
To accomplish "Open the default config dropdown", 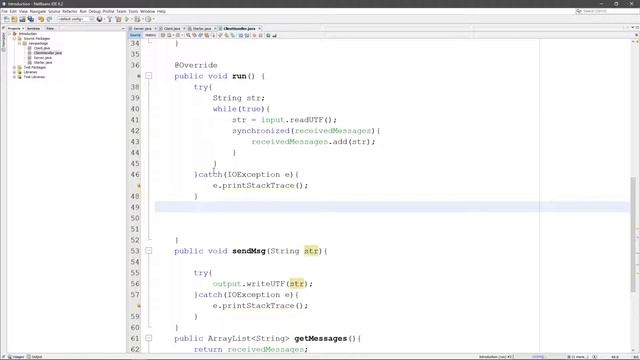I will (76, 19).
